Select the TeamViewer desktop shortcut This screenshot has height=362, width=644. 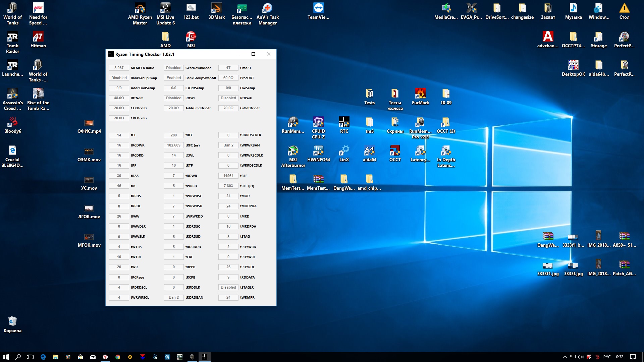pyautogui.click(x=318, y=8)
